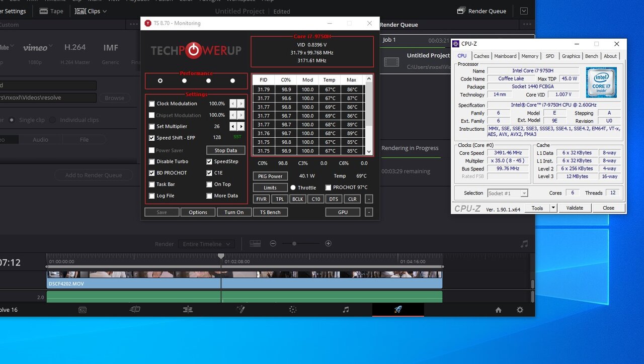The width and height of the screenshot is (644, 364).
Task: Toggle SpeedStep checkbox
Action: click(209, 161)
